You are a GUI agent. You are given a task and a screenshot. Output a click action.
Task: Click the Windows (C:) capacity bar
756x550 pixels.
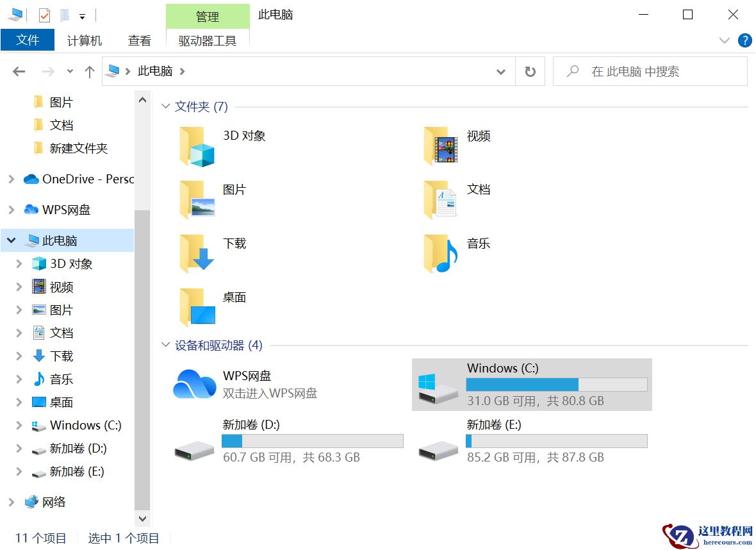pos(555,384)
